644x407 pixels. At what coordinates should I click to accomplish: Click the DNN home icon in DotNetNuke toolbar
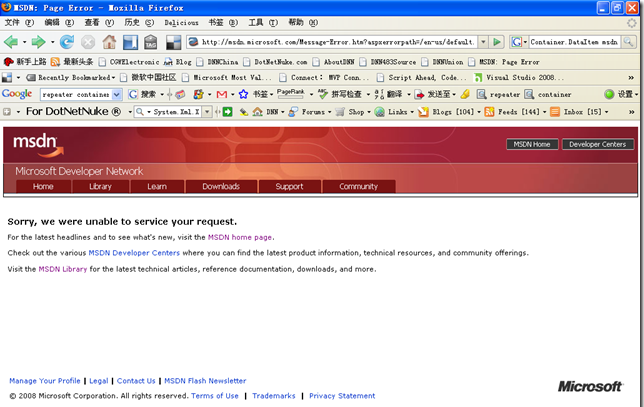pyautogui.click(x=258, y=112)
